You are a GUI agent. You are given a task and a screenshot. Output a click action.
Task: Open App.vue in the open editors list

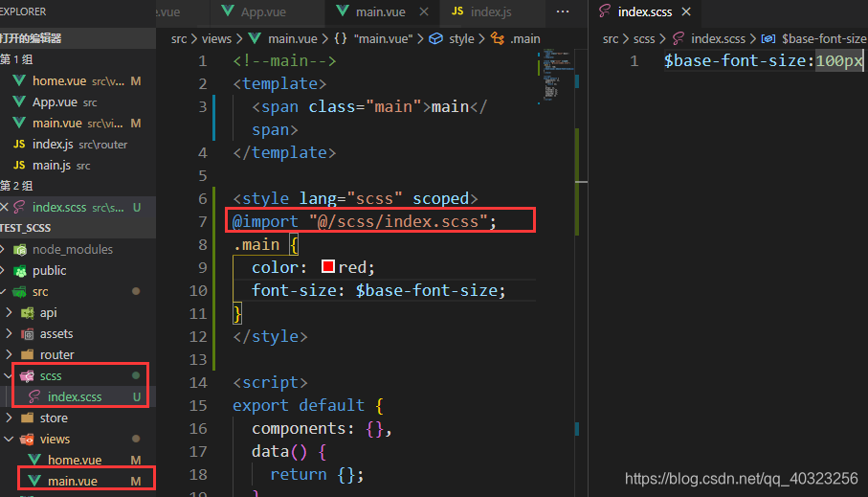pyautogui.click(x=78, y=102)
